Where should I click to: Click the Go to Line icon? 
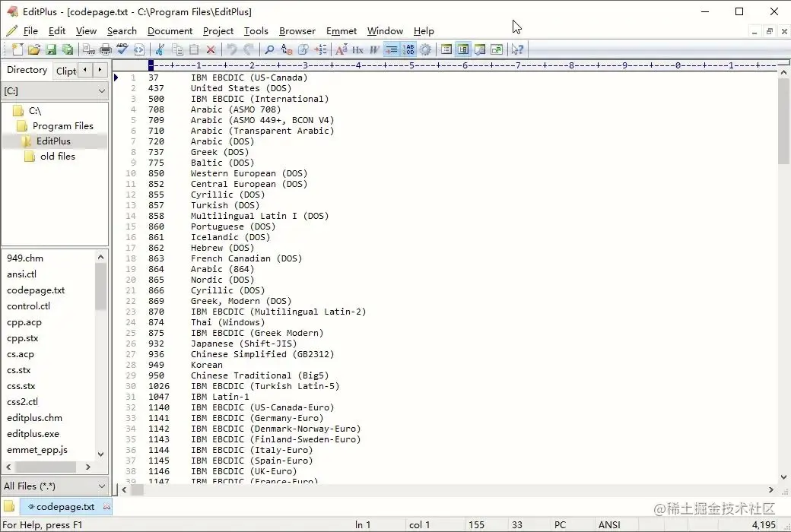(320, 49)
